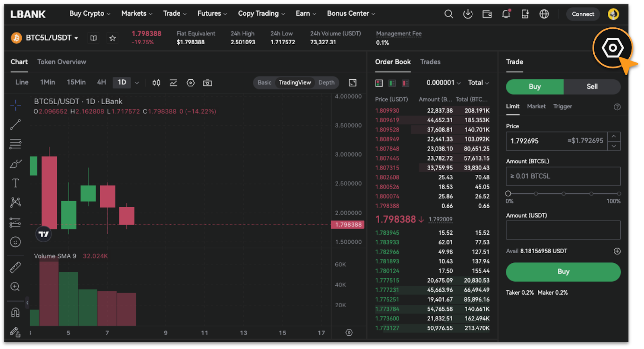Expand the chart to fullscreen
The image size is (644, 349).
click(x=353, y=83)
